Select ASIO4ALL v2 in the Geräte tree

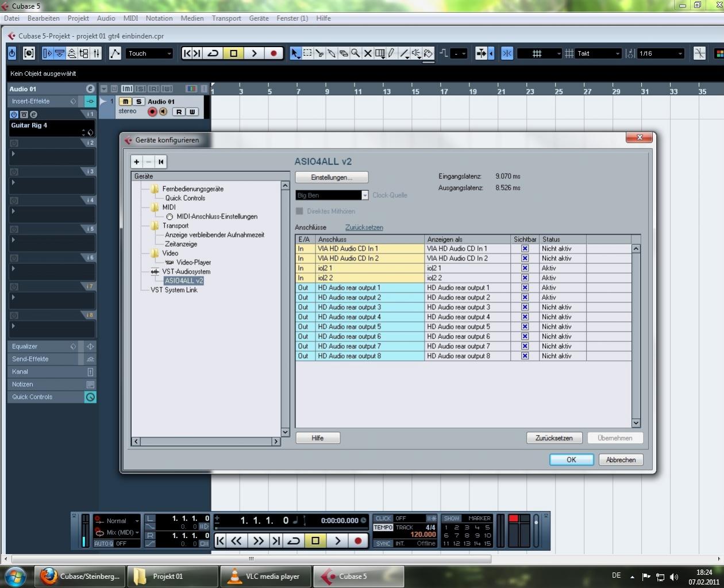(183, 281)
